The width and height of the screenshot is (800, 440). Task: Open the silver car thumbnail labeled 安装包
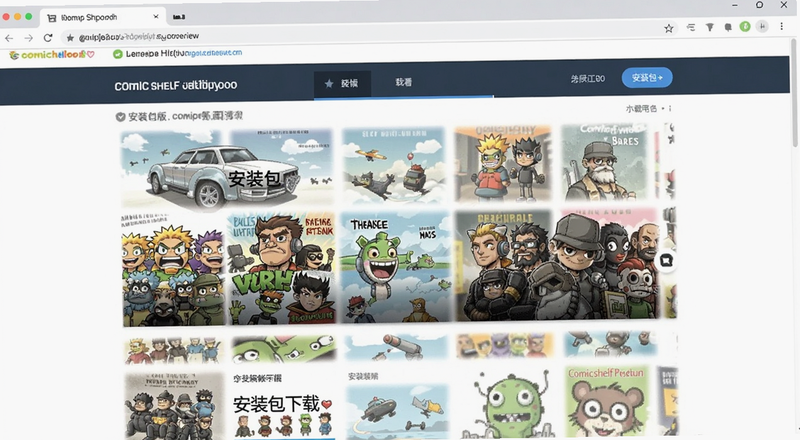tap(227, 168)
